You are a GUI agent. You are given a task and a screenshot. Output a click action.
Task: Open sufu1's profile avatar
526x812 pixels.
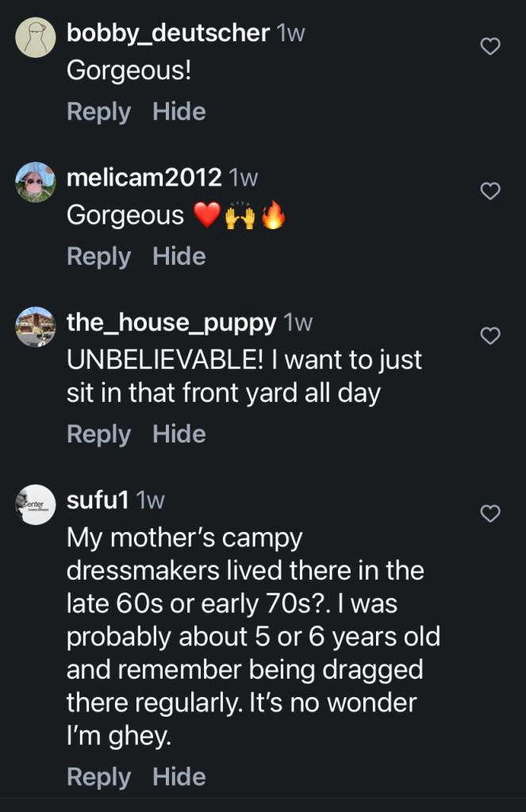pyautogui.click(x=36, y=504)
